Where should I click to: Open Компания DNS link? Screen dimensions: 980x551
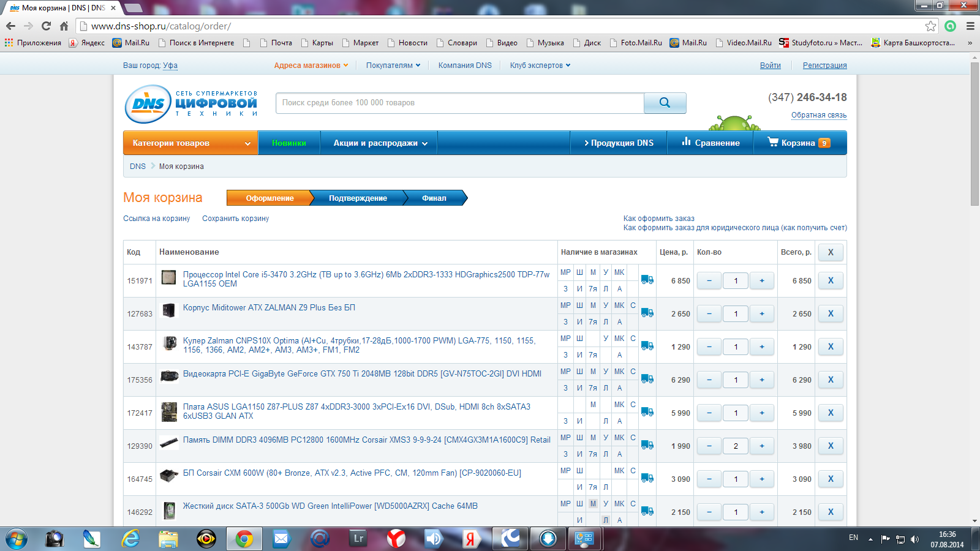coord(465,66)
